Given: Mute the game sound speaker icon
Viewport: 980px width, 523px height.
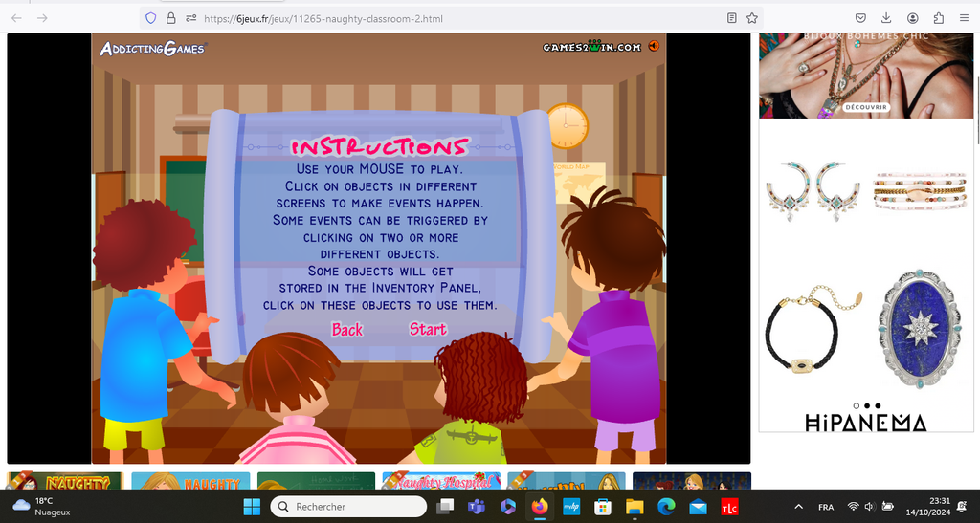Looking at the screenshot, I should (x=654, y=46).
